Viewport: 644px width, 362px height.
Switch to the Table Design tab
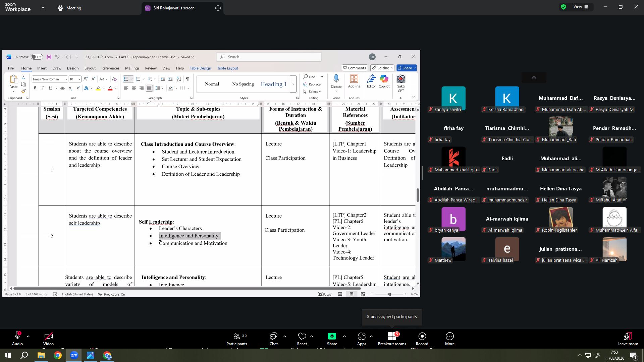(x=200, y=68)
